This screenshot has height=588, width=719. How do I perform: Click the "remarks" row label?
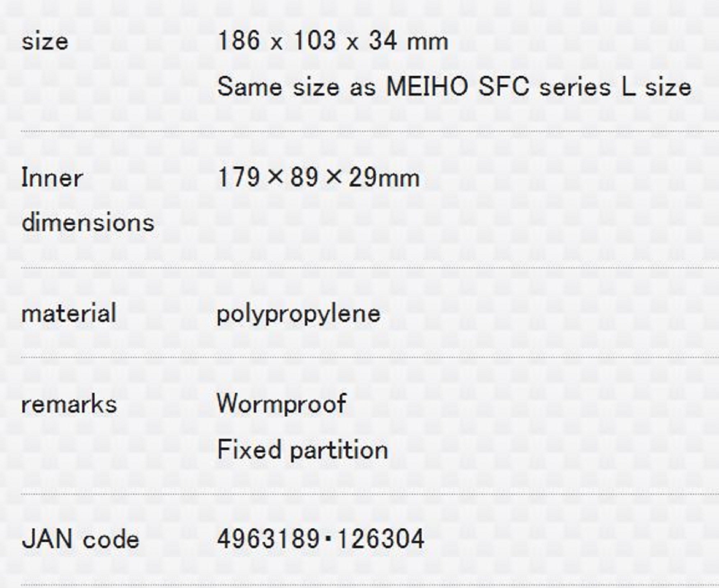coord(69,404)
